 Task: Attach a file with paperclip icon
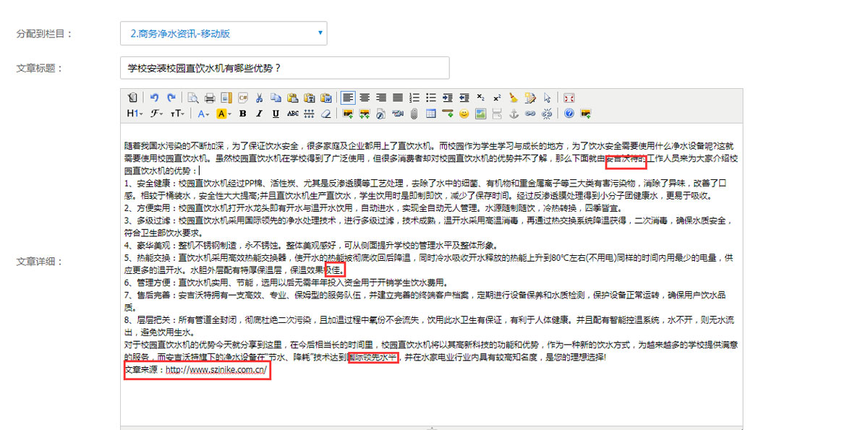point(414,113)
